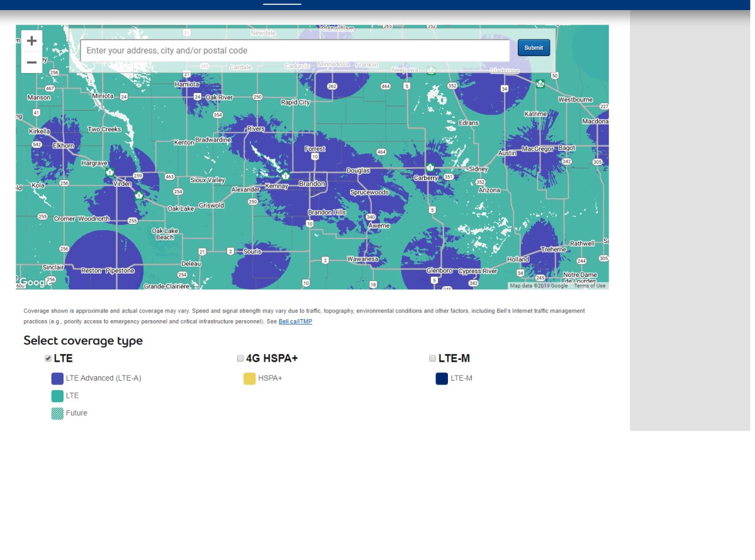The width and height of the screenshot is (755, 560).
Task: Click Trans-Canada Highway shield near Carberry
Action: [430, 168]
